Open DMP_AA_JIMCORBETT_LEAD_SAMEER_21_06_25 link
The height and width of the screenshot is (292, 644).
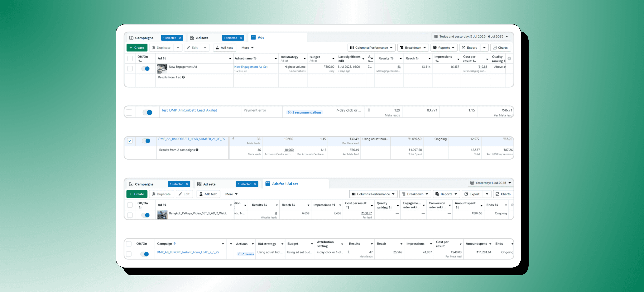(192, 139)
